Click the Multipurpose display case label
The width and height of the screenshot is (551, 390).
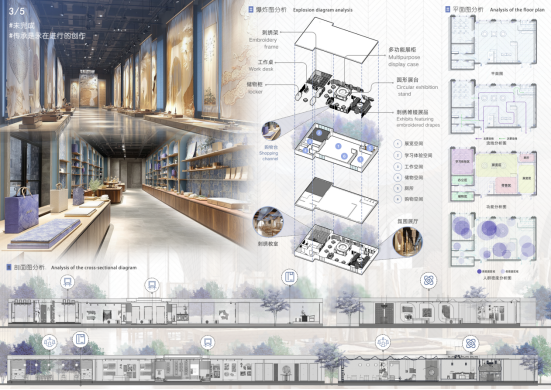pyautogui.click(x=404, y=60)
